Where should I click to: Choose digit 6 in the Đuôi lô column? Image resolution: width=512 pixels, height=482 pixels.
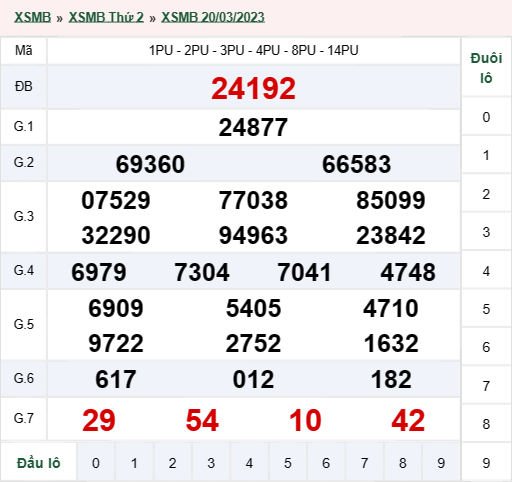coord(486,347)
